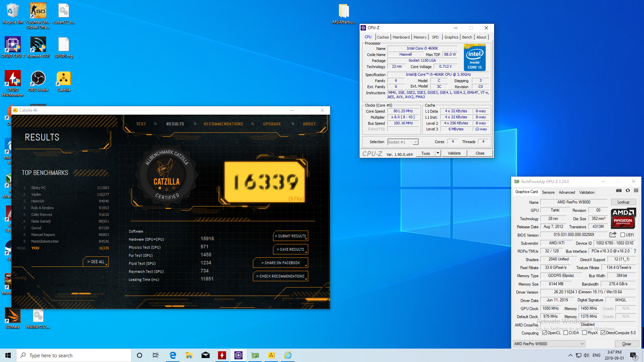Click SEE ALL top benchmarks
This screenshot has width=644, height=362.
point(96,262)
